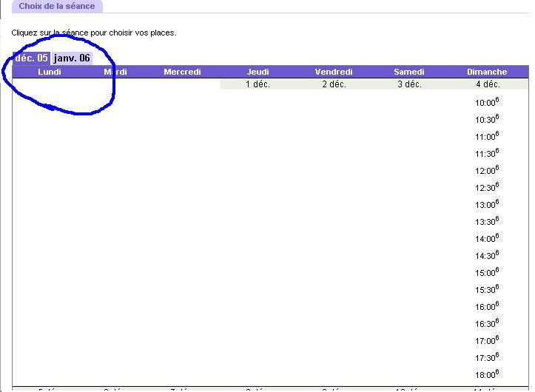Switch to the déc. 05 month tab
Image resolution: width=535 pixels, height=392 pixels.
pyautogui.click(x=31, y=58)
